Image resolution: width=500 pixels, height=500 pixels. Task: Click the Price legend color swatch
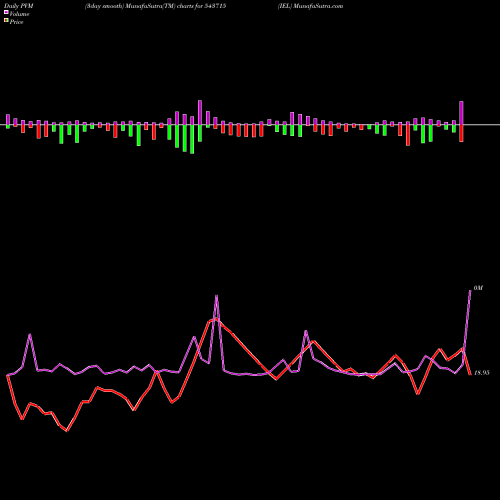pyautogui.click(x=6, y=21)
